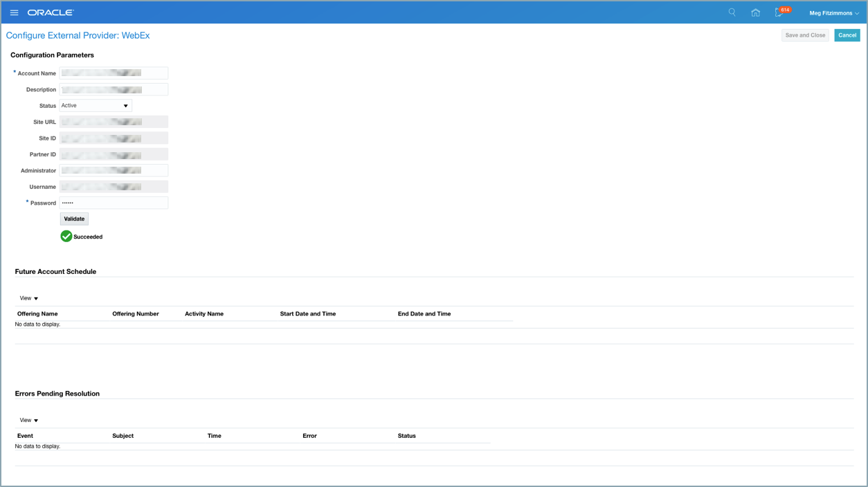The height and width of the screenshot is (487, 868).
Task: Click into the Administrator field
Action: click(x=114, y=170)
